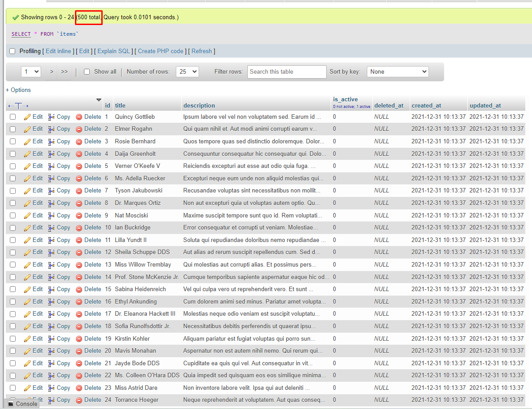
Task: Sort by the description column header
Action: [199, 105]
